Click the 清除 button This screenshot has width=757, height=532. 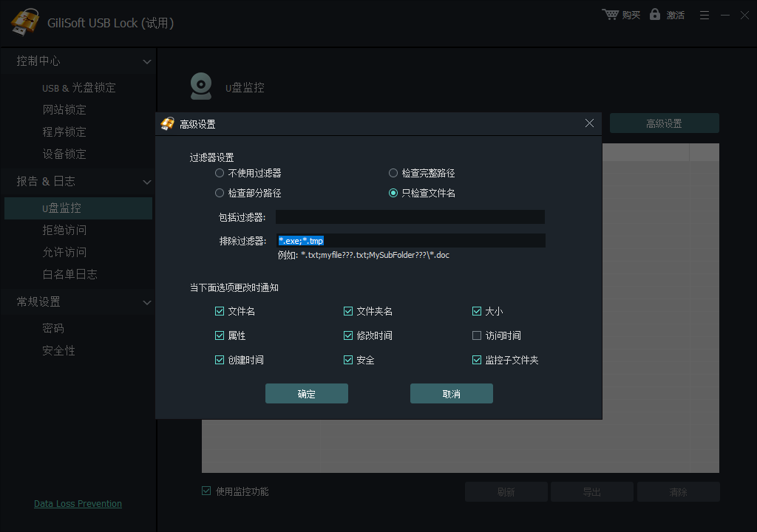coord(679,491)
